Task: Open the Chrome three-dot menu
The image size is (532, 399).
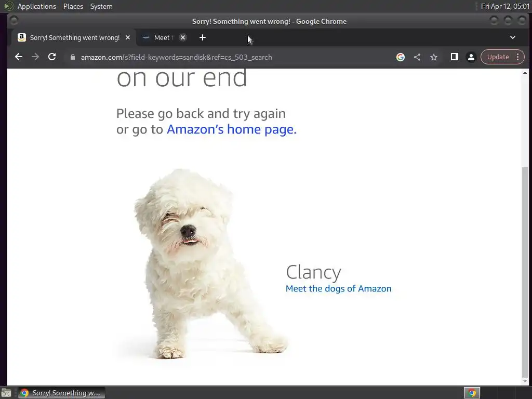Action: [x=518, y=57]
